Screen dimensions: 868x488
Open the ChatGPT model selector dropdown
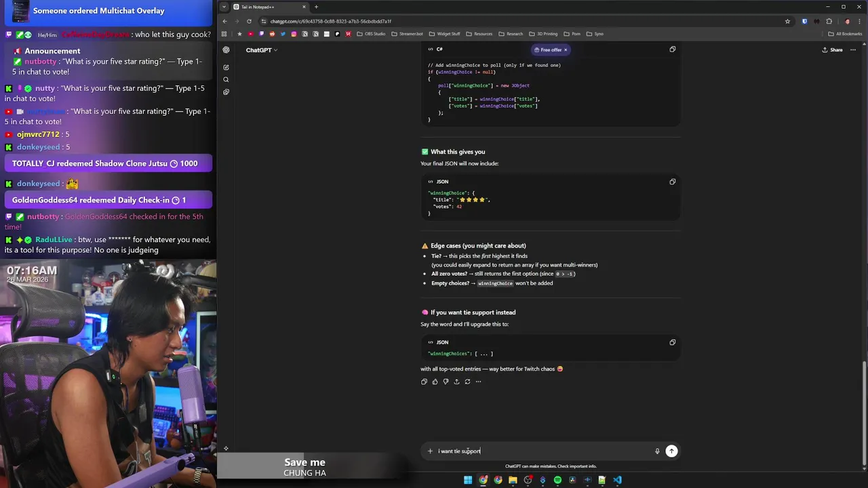(262, 50)
